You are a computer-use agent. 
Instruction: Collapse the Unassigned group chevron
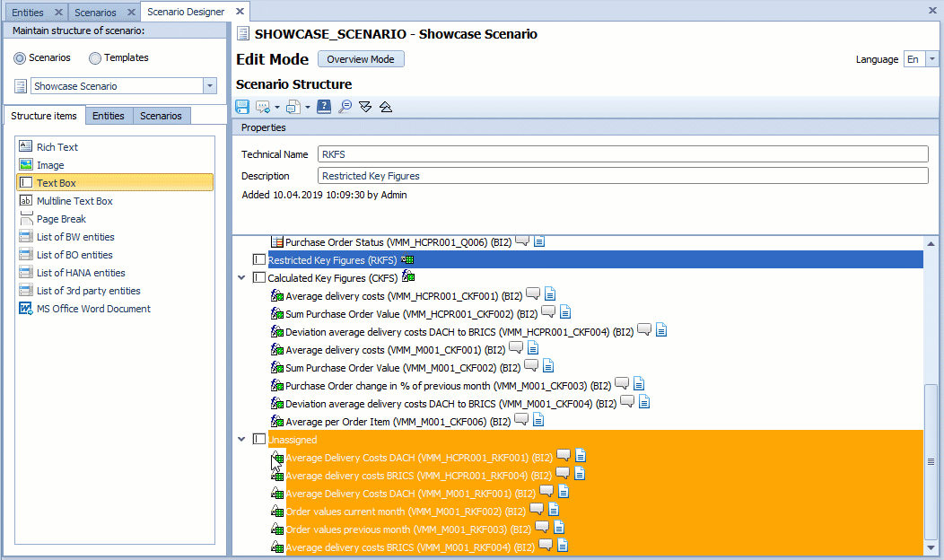240,439
